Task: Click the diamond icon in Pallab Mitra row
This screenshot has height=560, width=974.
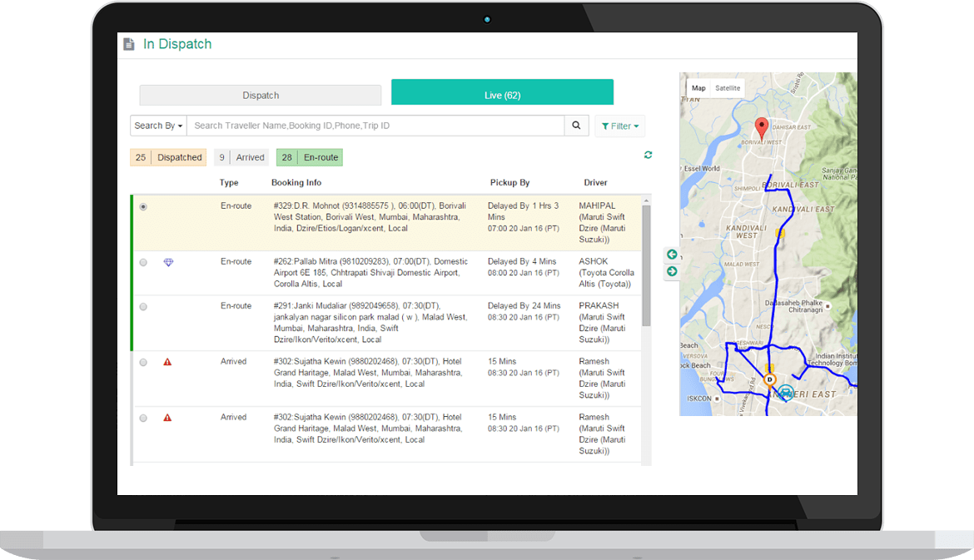Action: [x=168, y=263]
